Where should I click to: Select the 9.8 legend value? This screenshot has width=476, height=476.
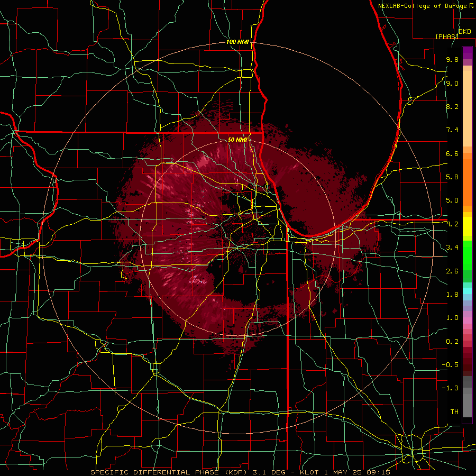pyautogui.click(x=452, y=60)
